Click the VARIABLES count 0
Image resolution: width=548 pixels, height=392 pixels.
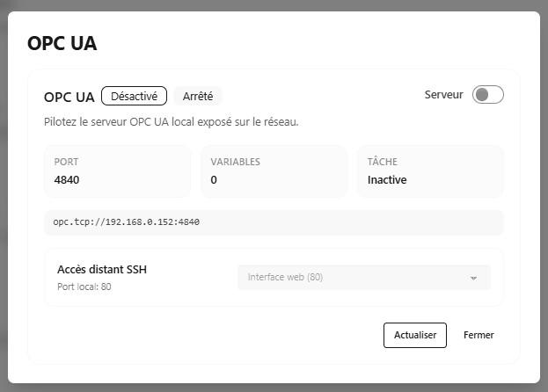click(x=214, y=180)
